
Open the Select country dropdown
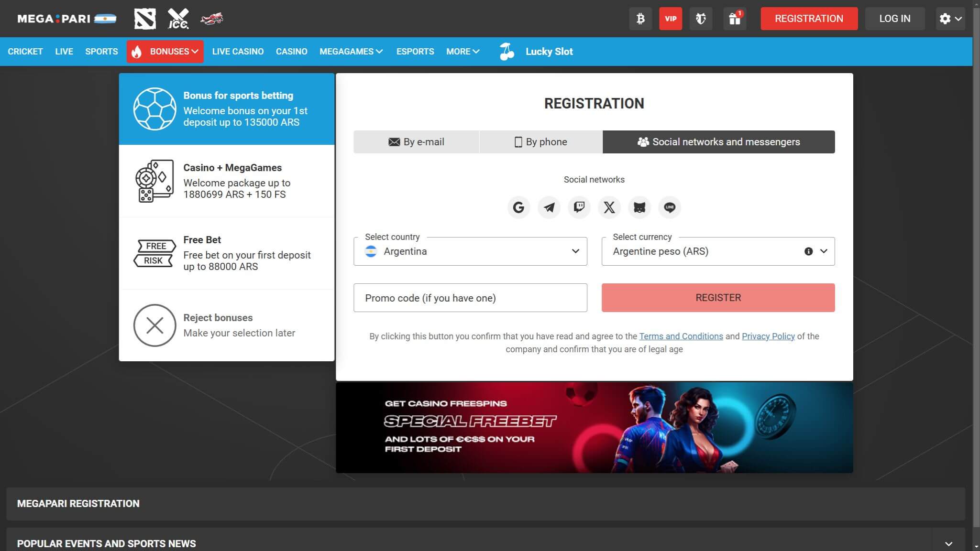(x=470, y=251)
